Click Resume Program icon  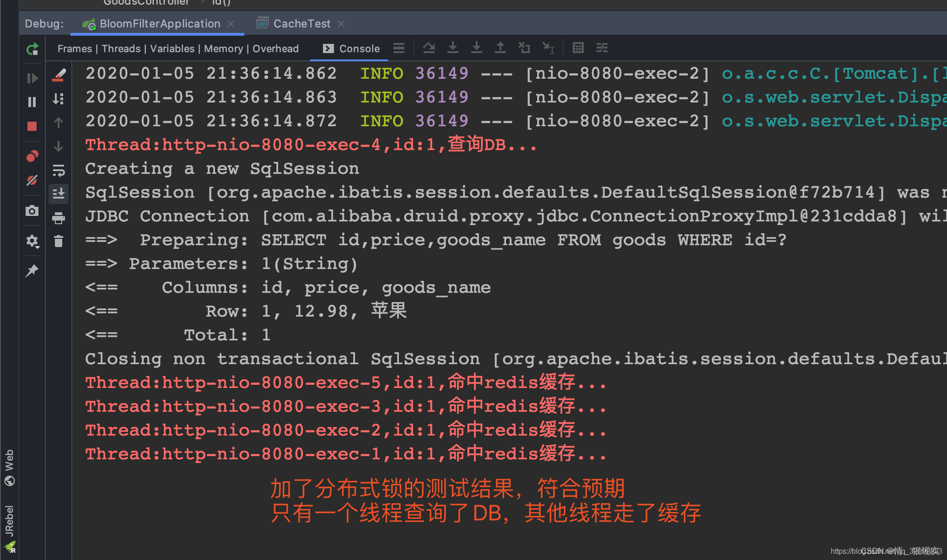(x=32, y=78)
